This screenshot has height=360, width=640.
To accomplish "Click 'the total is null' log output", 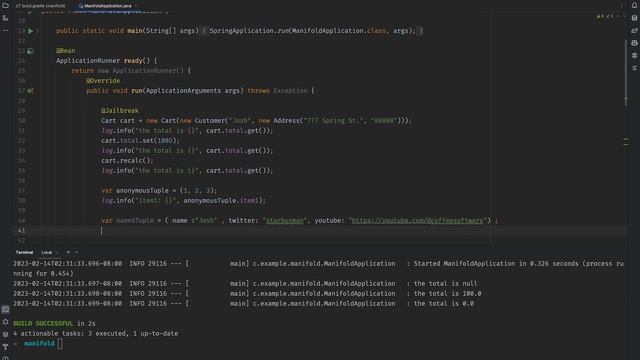I will click(446, 283).
